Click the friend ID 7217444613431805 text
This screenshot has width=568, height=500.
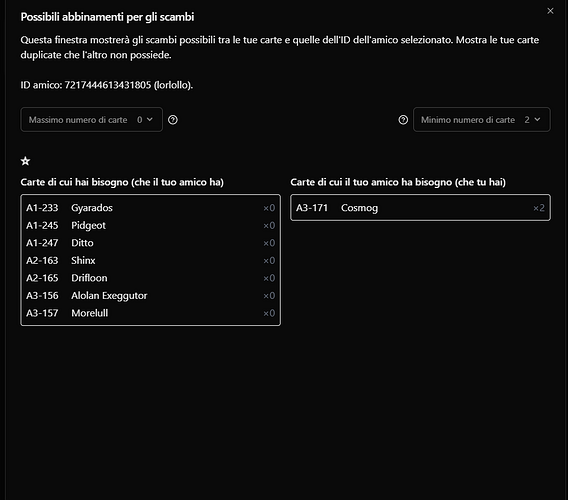(x=108, y=85)
